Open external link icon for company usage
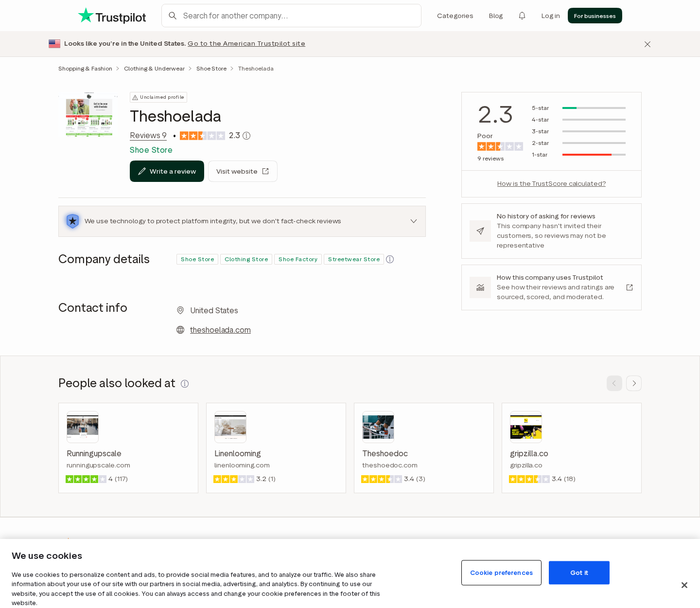Screen dimensions: 700x608 (630, 287)
